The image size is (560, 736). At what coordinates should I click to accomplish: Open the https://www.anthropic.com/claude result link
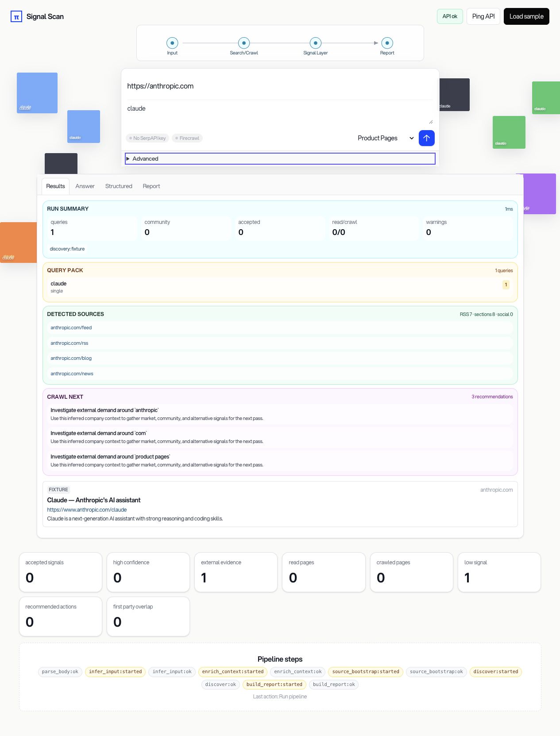coord(87,510)
